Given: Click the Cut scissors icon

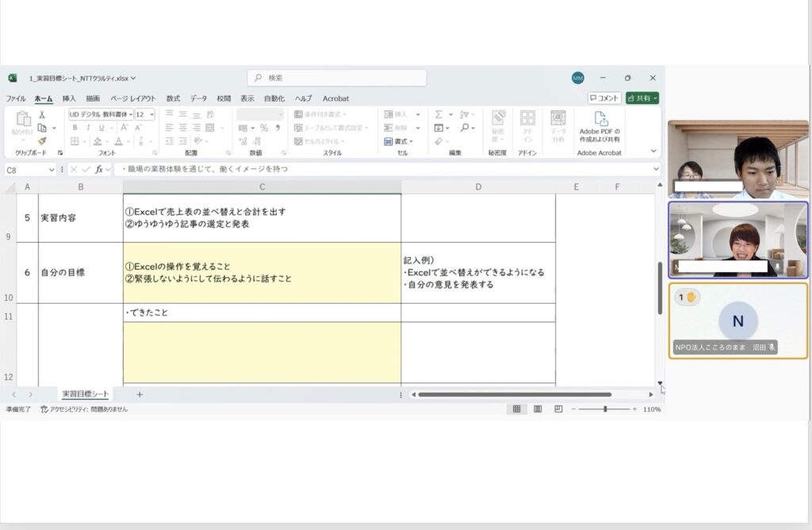Looking at the screenshot, I should click(42, 115).
